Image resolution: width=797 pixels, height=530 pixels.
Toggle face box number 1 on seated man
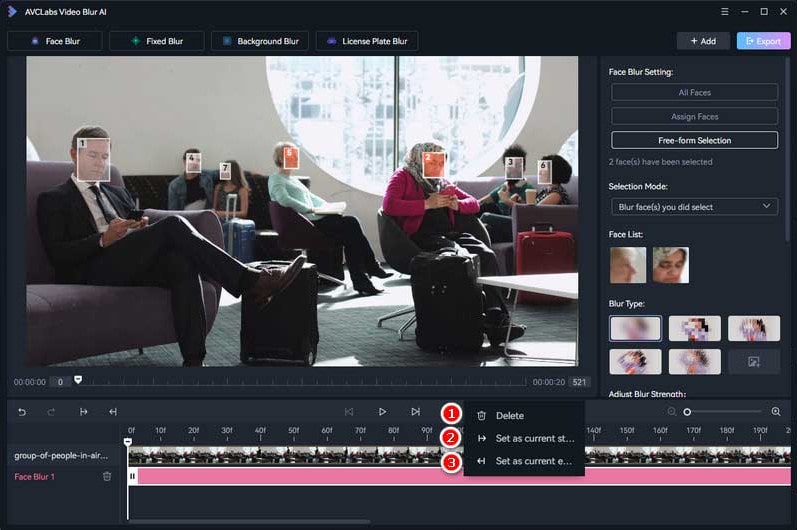92,158
